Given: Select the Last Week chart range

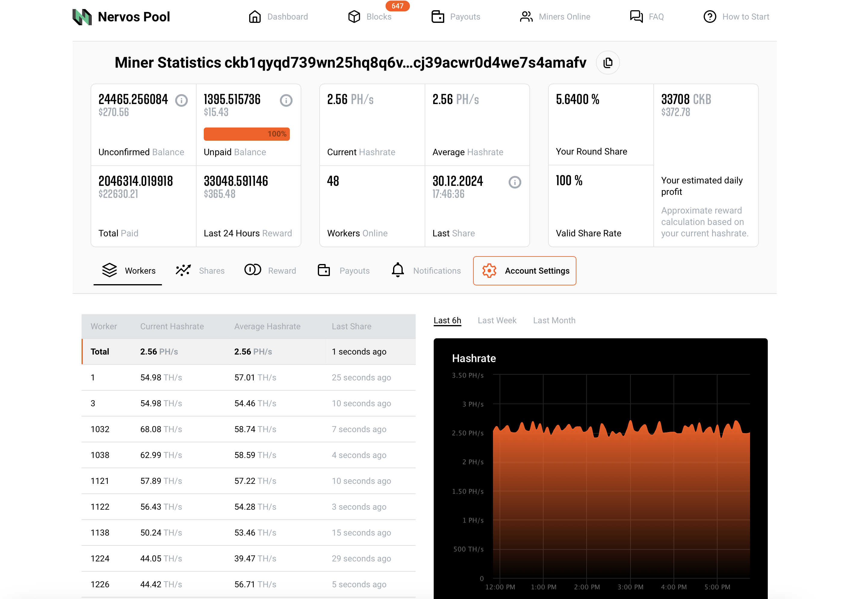Looking at the screenshot, I should click(x=497, y=321).
